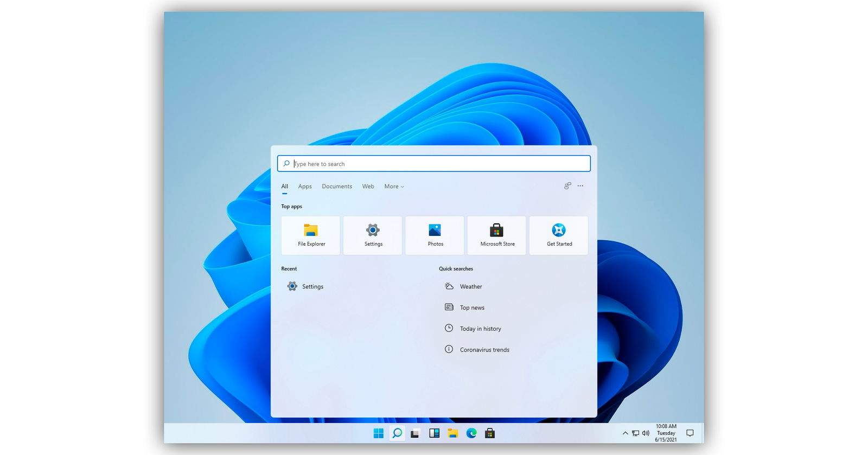
Task: Launch Photos from Top apps
Action: click(435, 235)
